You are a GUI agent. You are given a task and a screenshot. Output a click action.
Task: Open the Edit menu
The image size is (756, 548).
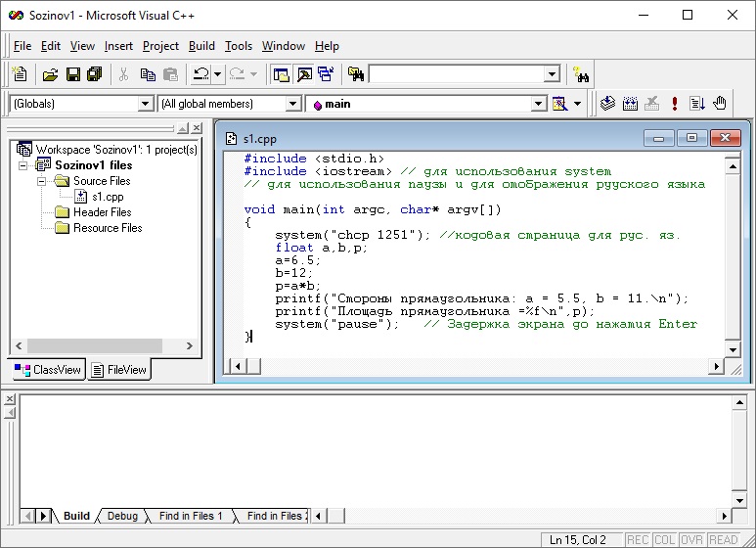(51, 46)
